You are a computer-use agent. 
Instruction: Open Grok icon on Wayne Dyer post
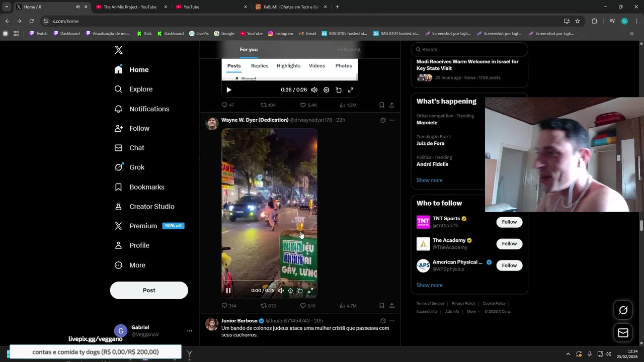pyautogui.click(x=383, y=120)
